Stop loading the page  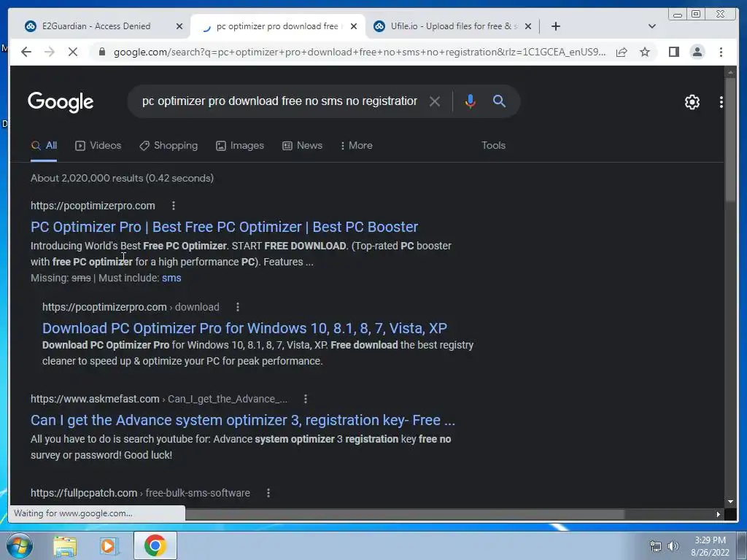[x=73, y=52]
